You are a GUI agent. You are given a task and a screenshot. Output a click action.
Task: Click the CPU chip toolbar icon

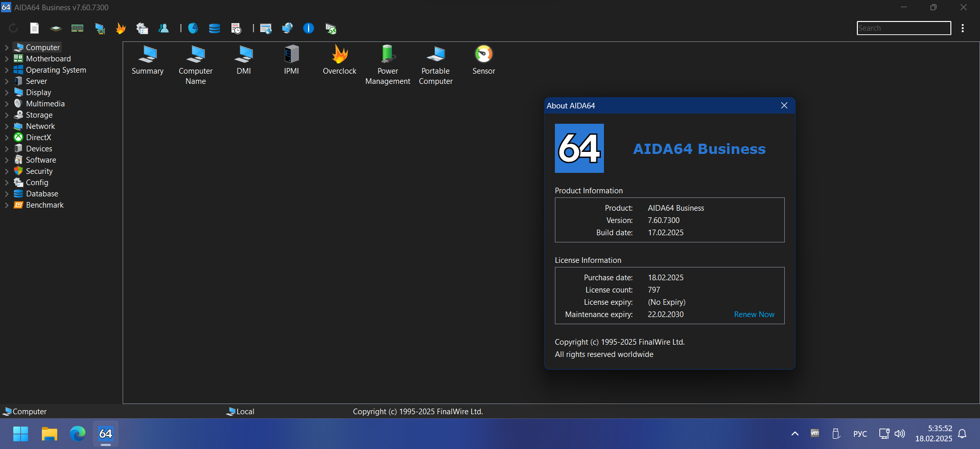56,29
